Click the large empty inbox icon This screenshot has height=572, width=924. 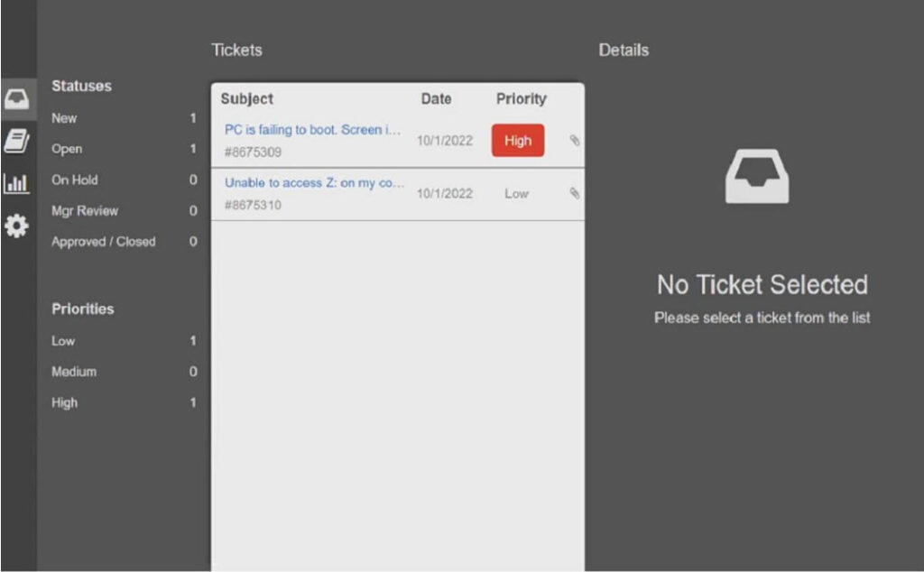tap(757, 176)
